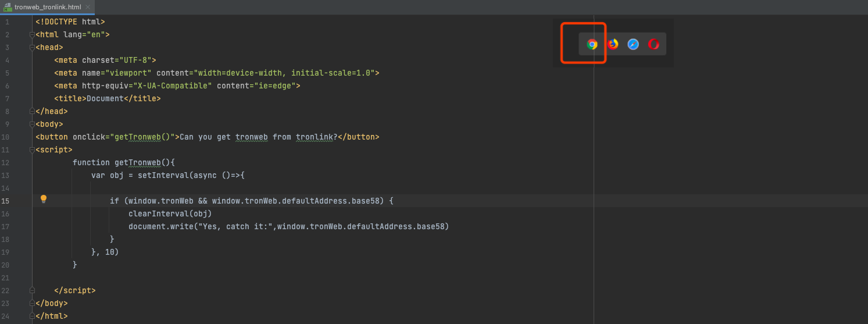Image resolution: width=868 pixels, height=324 pixels.
Task: Collapse the head tag fold marker
Action: (x=33, y=48)
